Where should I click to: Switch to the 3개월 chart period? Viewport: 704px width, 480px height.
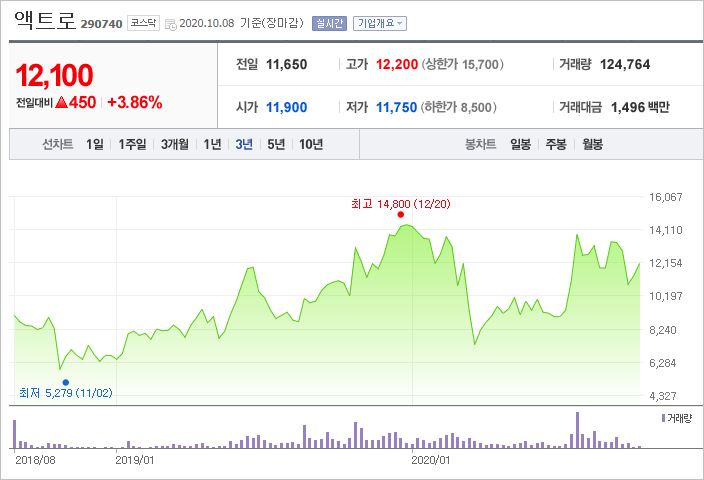point(175,144)
